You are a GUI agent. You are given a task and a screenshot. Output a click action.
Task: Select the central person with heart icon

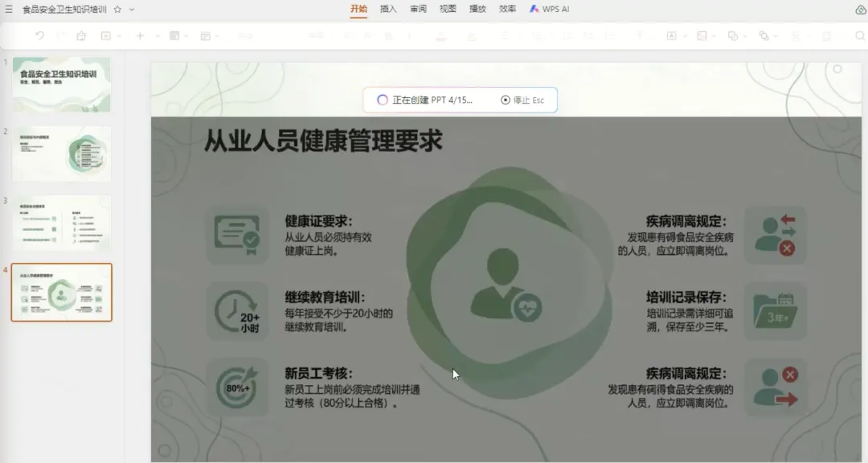click(506, 285)
